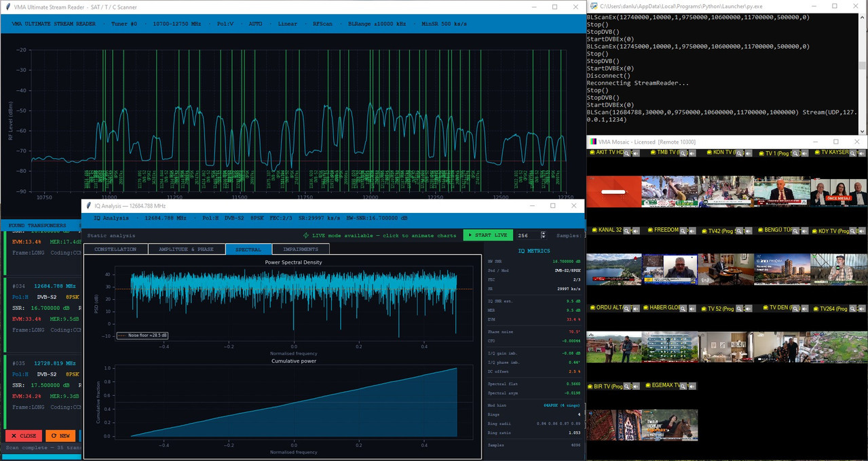Viewport: 868px width, 461px height.
Task: Click the magnifier icon for TMB TV
Action: [x=683, y=153]
